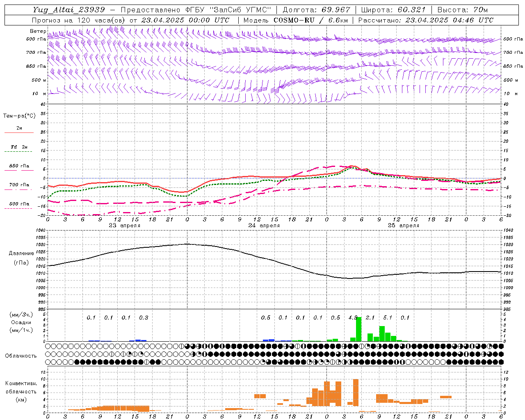Click the 'Ветер' wind panel label
Image resolution: width=525 pixels, height=420 pixels.
[38, 31]
